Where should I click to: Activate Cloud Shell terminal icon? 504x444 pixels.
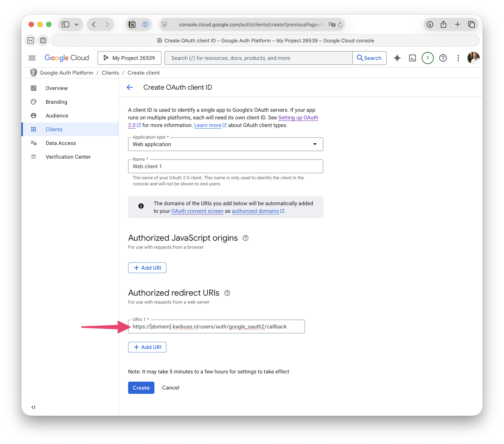pyautogui.click(x=412, y=58)
